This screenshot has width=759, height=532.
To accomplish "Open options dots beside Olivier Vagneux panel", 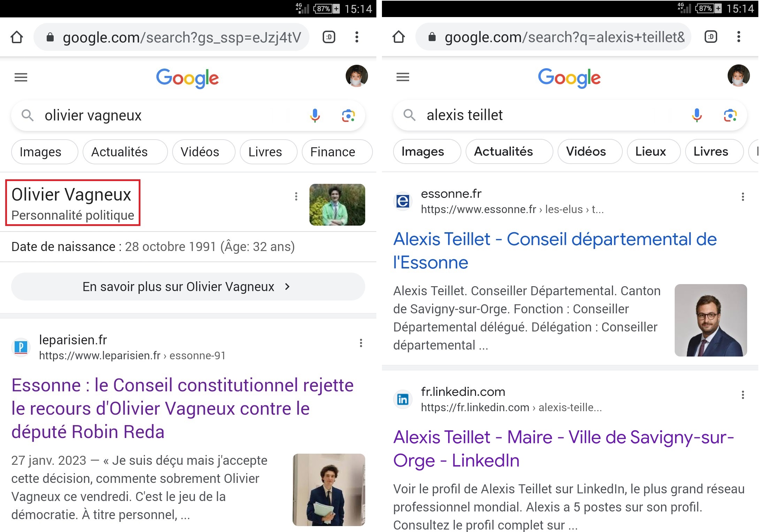I will tap(296, 196).
